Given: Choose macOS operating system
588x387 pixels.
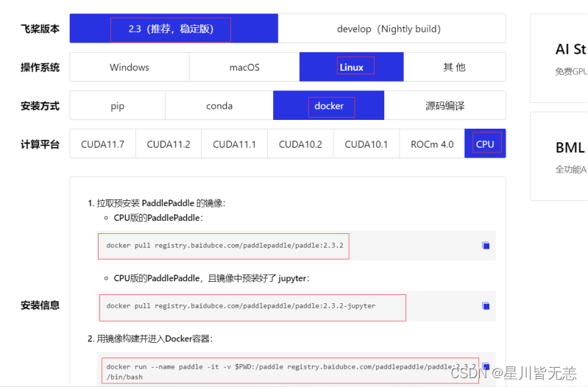Looking at the screenshot, I should 244,67.
